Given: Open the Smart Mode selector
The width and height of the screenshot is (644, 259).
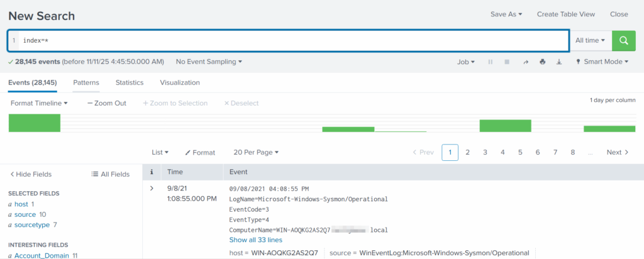Looking at the screenshot, I should click(602, 62).
